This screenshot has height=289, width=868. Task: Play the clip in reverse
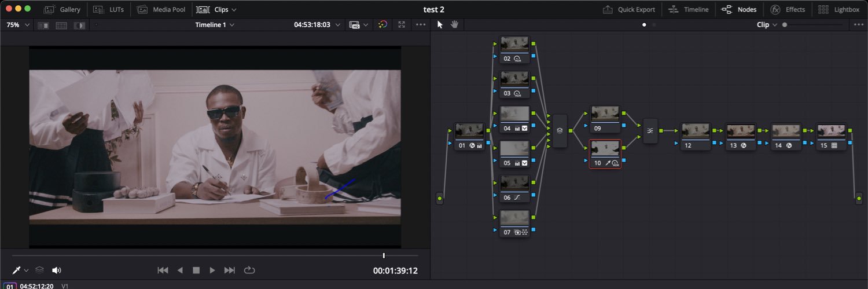tap(180, 270)
